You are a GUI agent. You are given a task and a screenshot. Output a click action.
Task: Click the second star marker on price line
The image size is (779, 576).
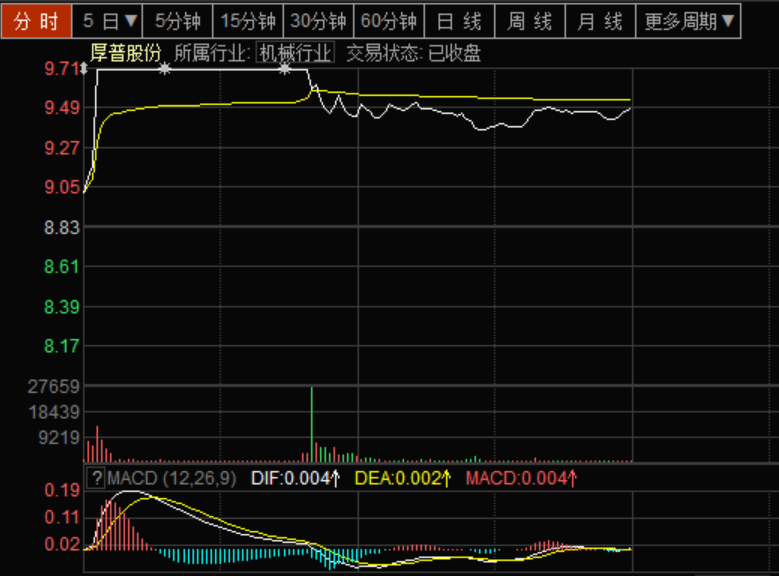click(284, 69)
